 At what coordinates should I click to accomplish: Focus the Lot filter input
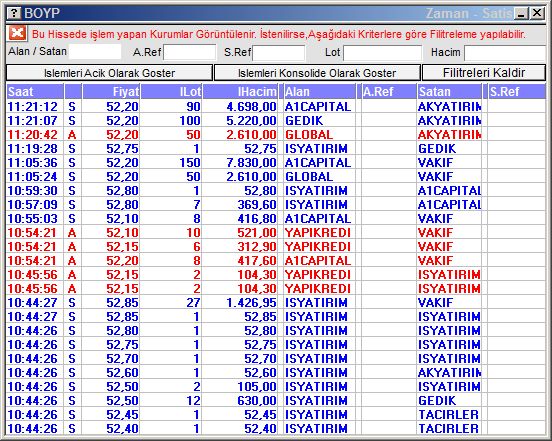[x=382, y=53]
